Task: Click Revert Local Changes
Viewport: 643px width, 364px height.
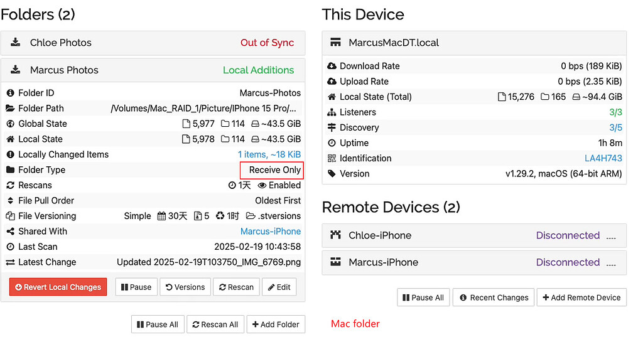Action: (x=58, y=286)
